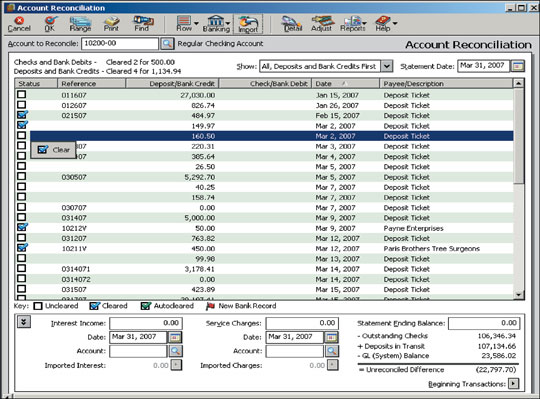
Task: Toggle status box for reference 030507
Action: [x=22, y=176]
